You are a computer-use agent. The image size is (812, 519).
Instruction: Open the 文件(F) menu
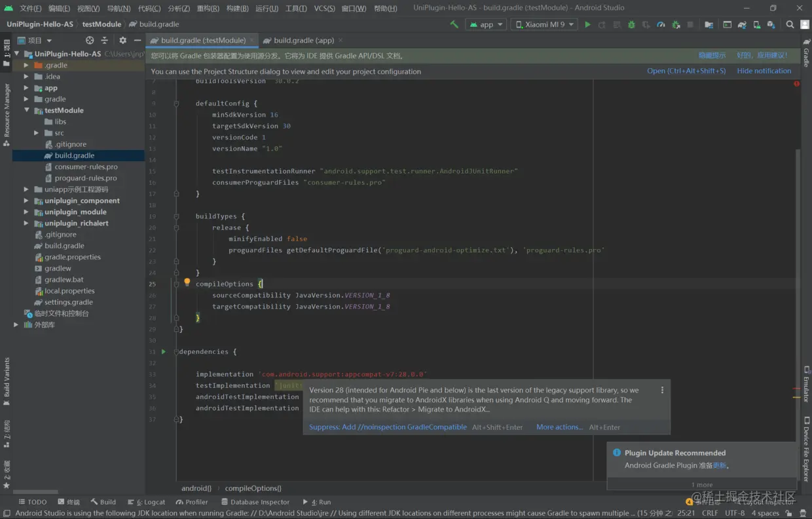[x=30, y=9]
